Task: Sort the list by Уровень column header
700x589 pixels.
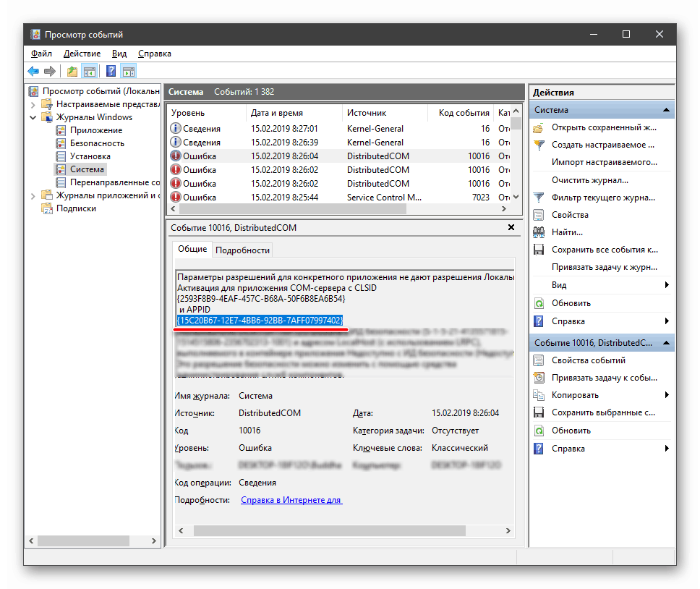Action: (x=206, y=113)
